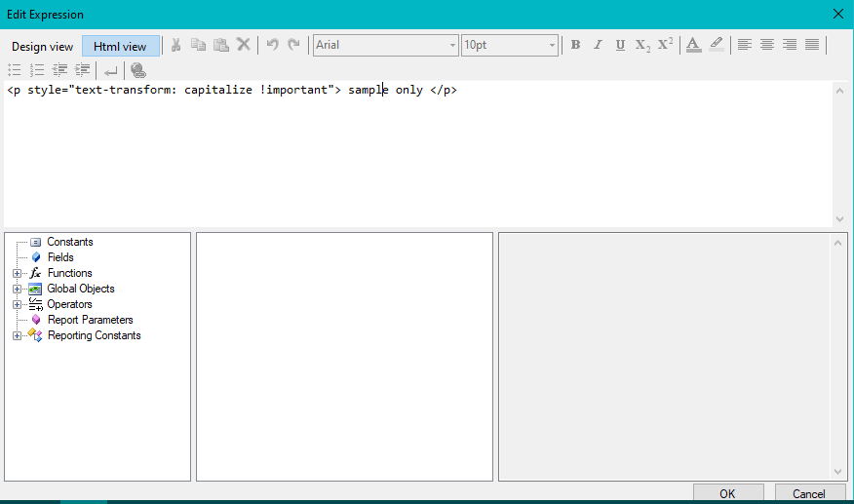
Task: Expand the Operators tree node
Action: 17,304
